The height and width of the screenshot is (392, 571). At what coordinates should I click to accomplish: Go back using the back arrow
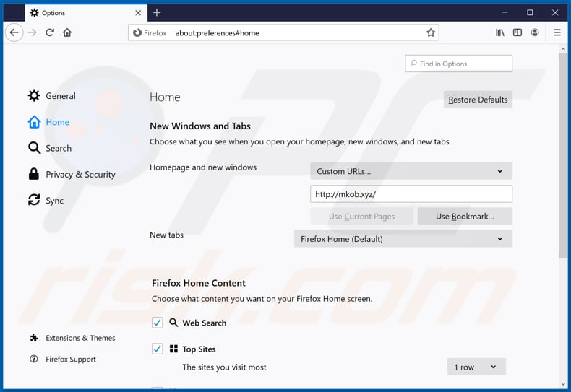[14, 32]
